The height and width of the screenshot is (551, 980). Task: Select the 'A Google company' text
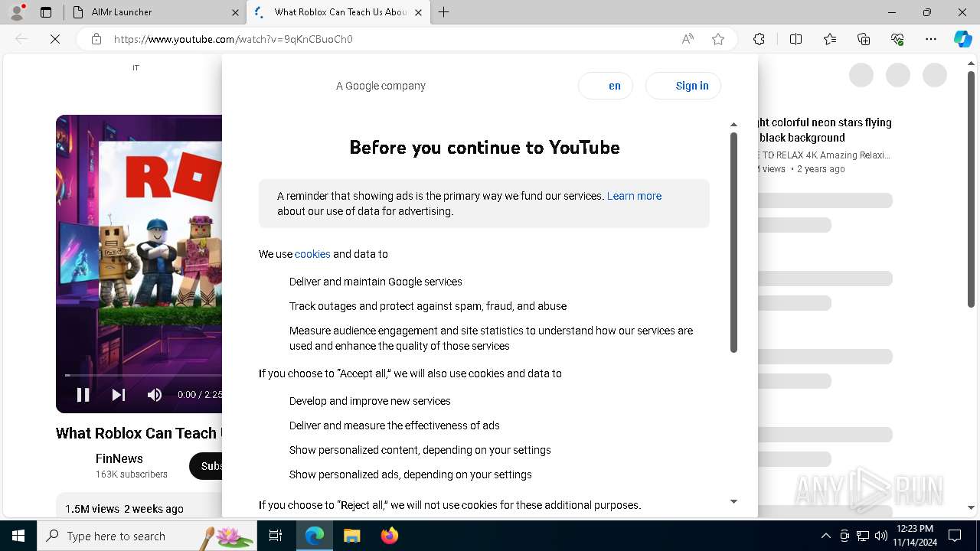coord(381,86)
